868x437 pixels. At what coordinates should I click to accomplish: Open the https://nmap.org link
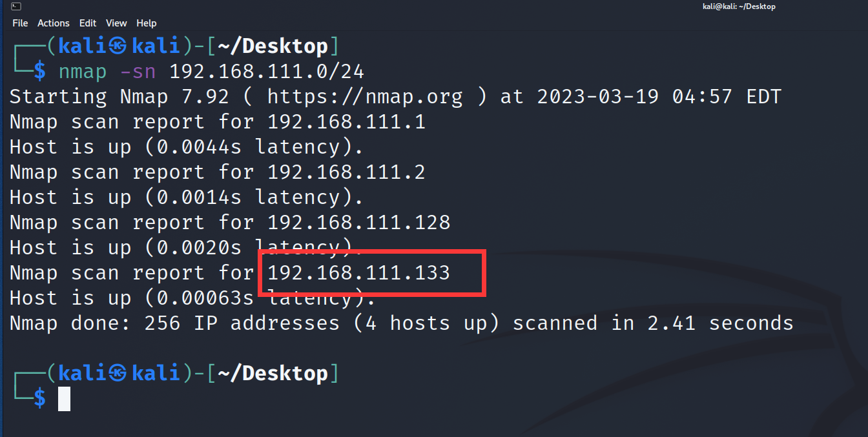pyautogui.click(x=365, y=97)
